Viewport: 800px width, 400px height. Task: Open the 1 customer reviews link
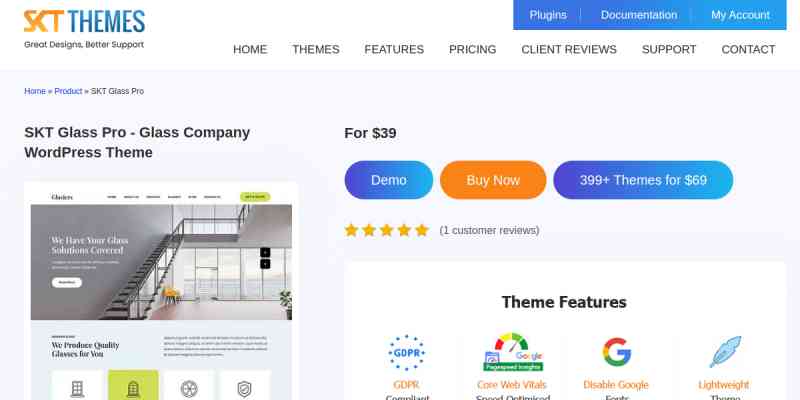pos(489,231)
